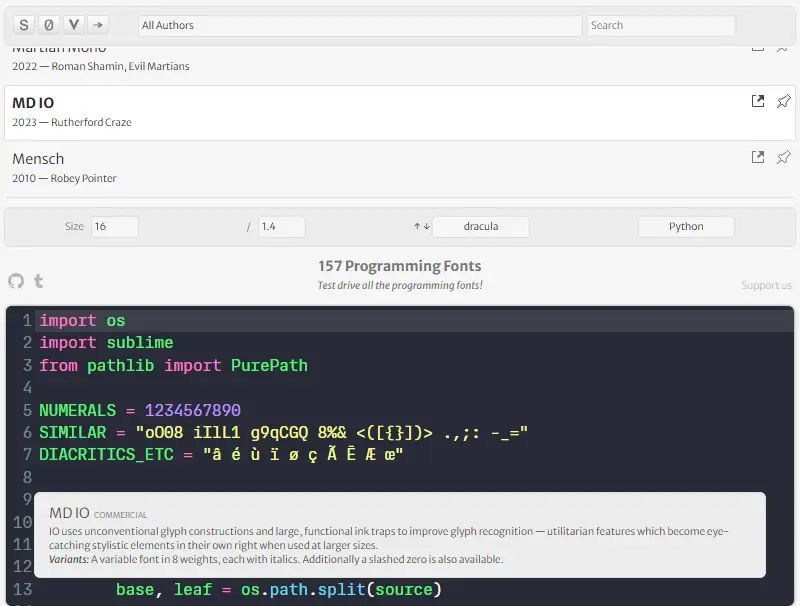Click the MD IO tooltip title
Image resolution: width=800 pixels, height=606 pixels.
69,513
